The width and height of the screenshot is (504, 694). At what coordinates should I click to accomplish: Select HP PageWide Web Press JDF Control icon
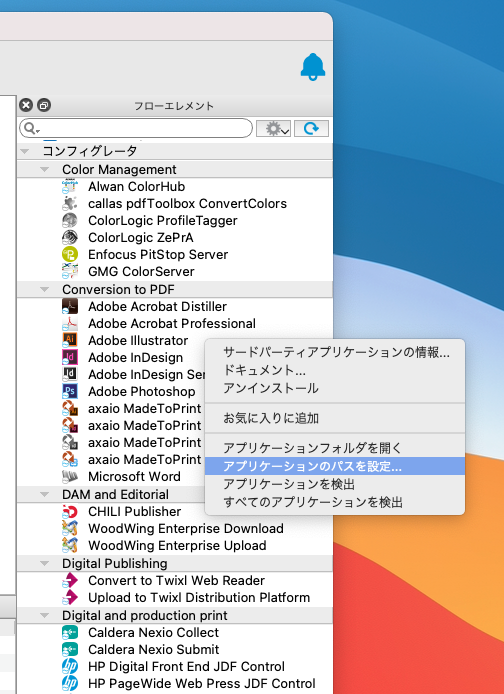coord(70,683)
